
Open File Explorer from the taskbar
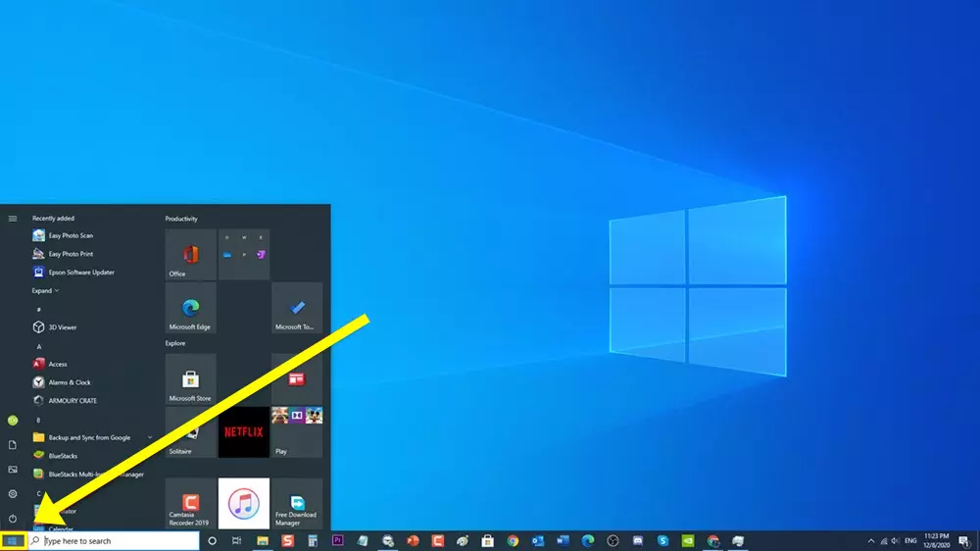click(x=263, y=541)
